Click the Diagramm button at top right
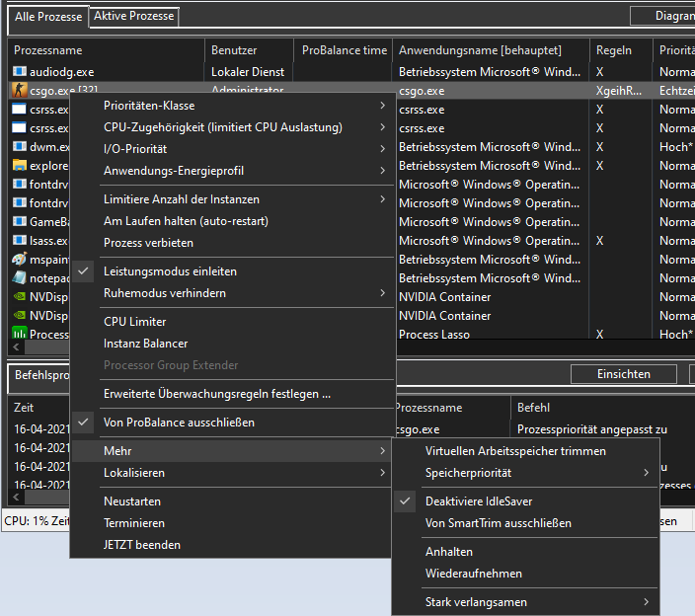The image size is (695, 616). point(662,16)
